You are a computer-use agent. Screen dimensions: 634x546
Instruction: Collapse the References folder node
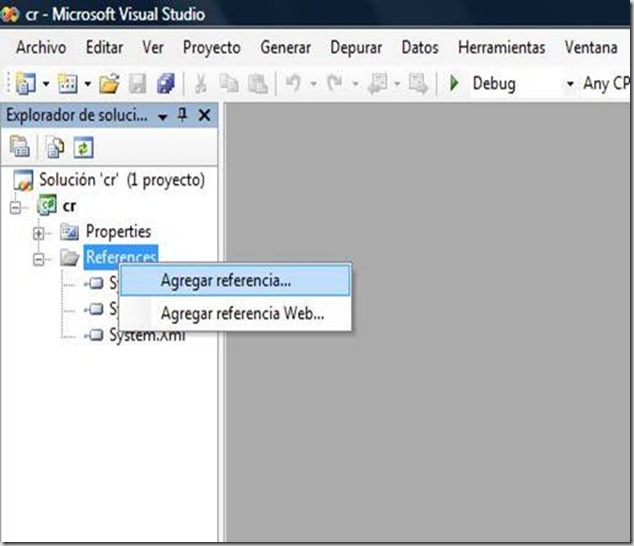click(39, 259)
